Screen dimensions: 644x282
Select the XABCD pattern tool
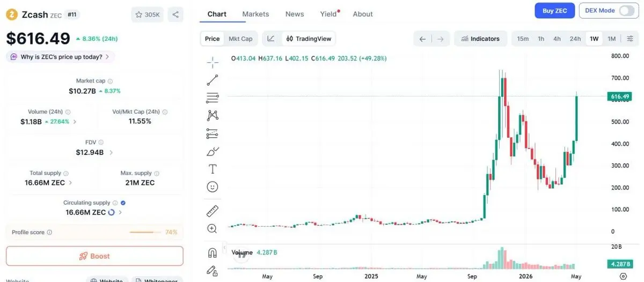(x=213, y=115)
